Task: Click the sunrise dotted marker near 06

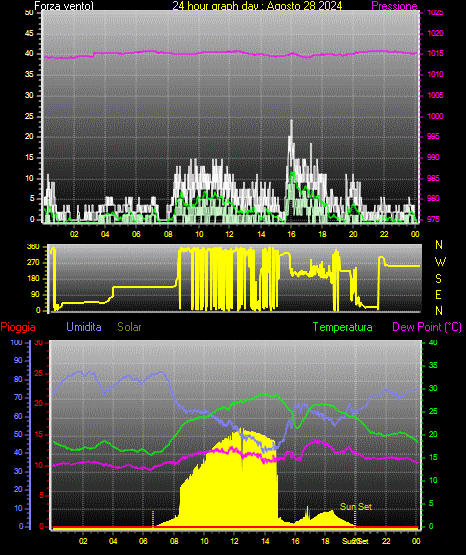Action: pos(153,519)
